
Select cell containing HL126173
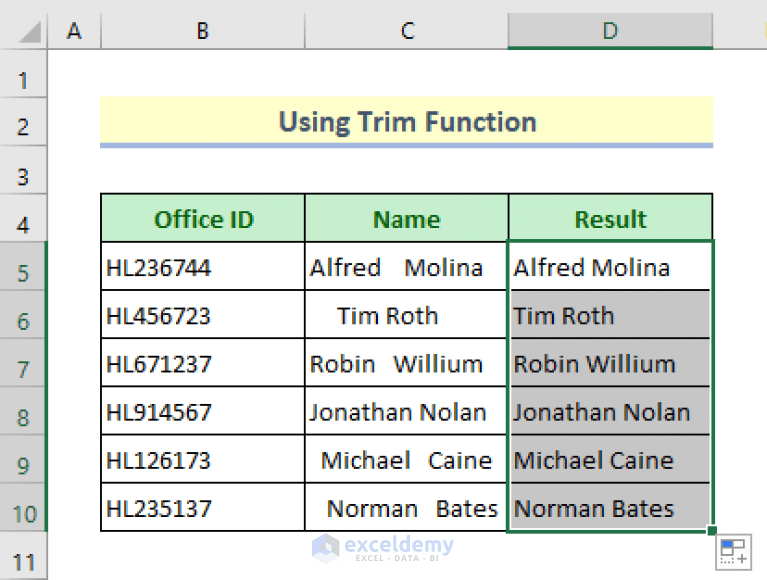point(203,459)
